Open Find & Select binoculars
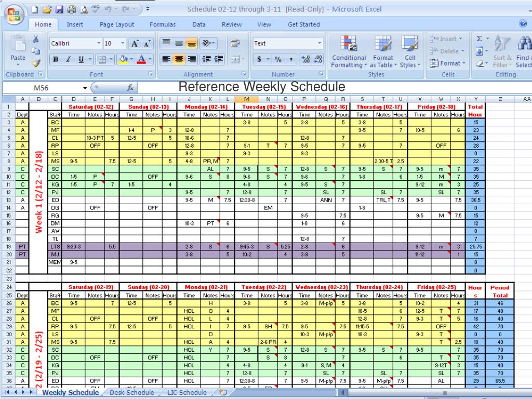 pos(525,44)
